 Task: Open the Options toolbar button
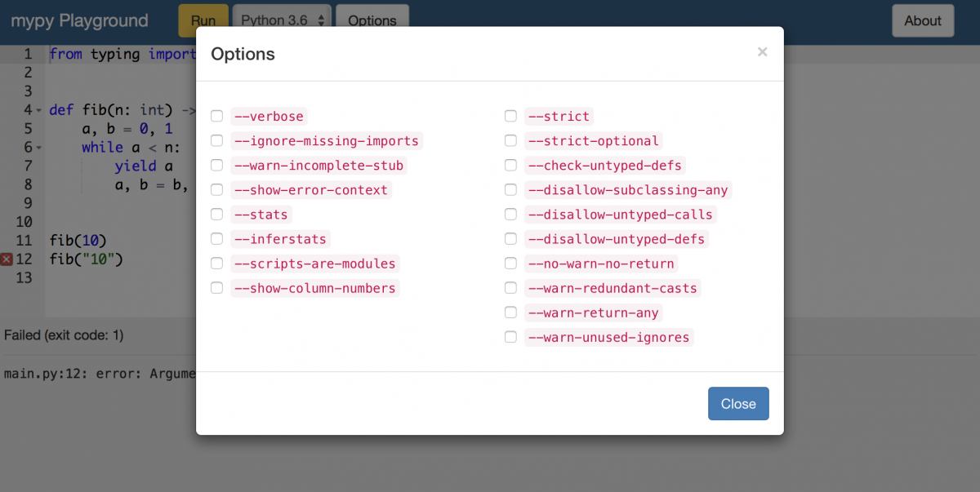[372, 20]
